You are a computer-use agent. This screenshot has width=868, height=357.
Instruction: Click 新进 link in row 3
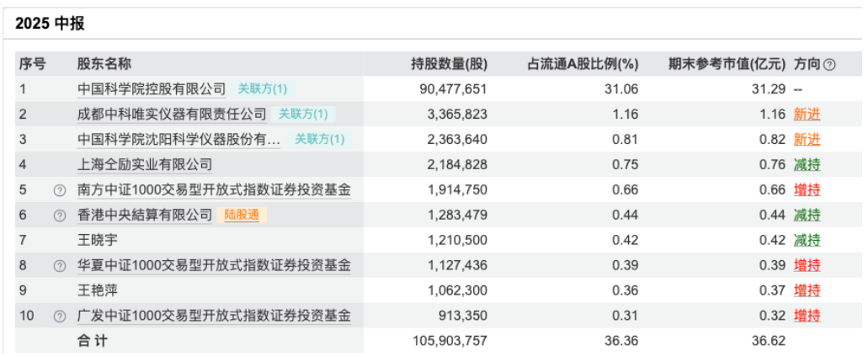[807, 139]
